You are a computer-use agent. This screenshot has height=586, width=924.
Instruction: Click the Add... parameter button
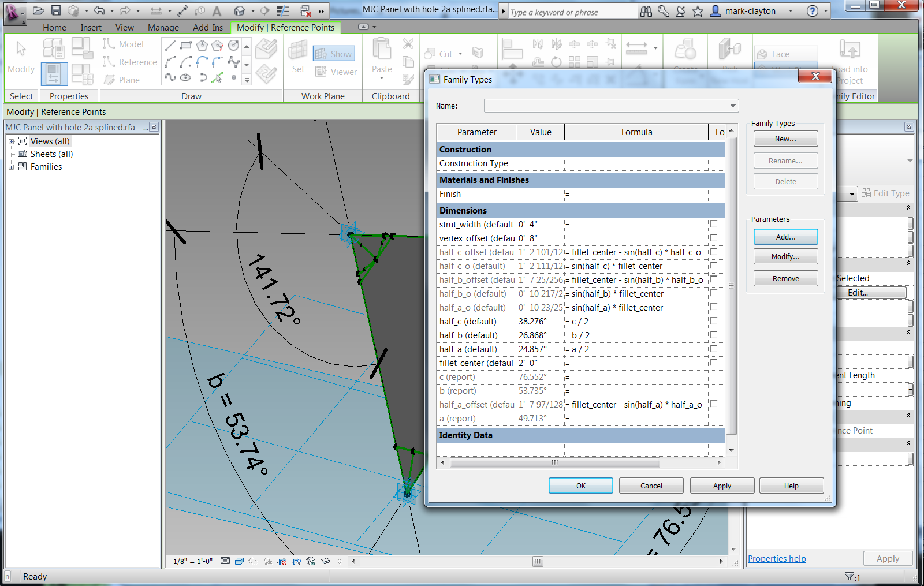785,237
